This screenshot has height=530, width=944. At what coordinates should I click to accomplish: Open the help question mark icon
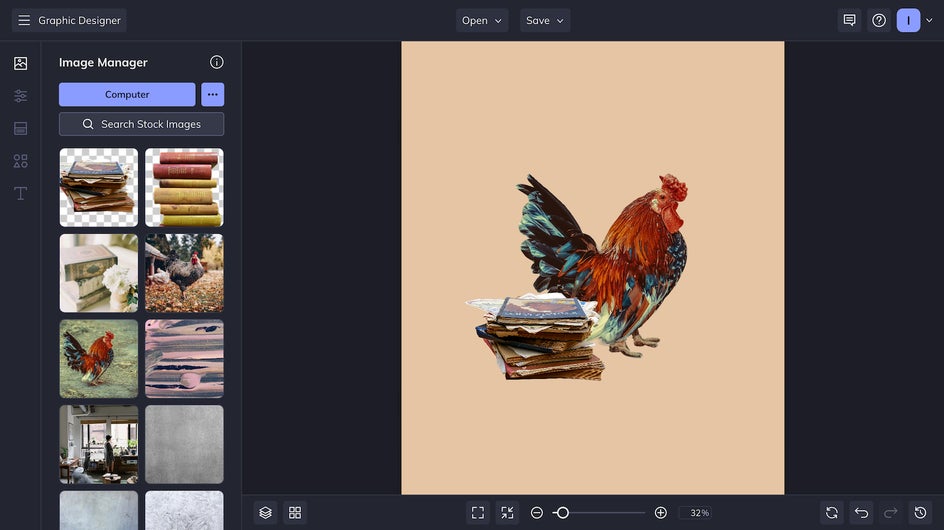click(x=879, y=20)
